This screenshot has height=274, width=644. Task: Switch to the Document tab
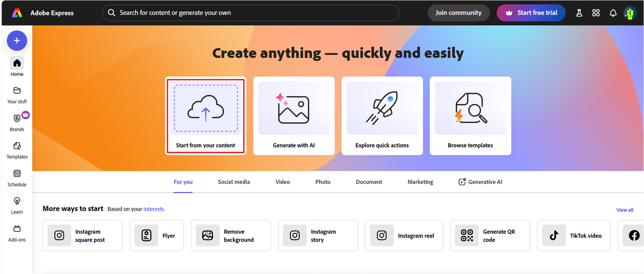pyautogui.click(x=369, y=182)
